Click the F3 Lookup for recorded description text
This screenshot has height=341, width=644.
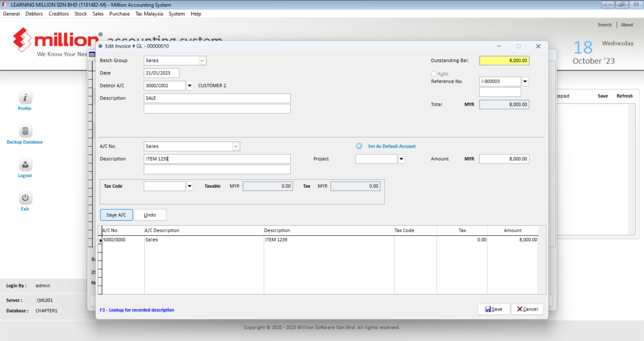[x=137, y=310]
